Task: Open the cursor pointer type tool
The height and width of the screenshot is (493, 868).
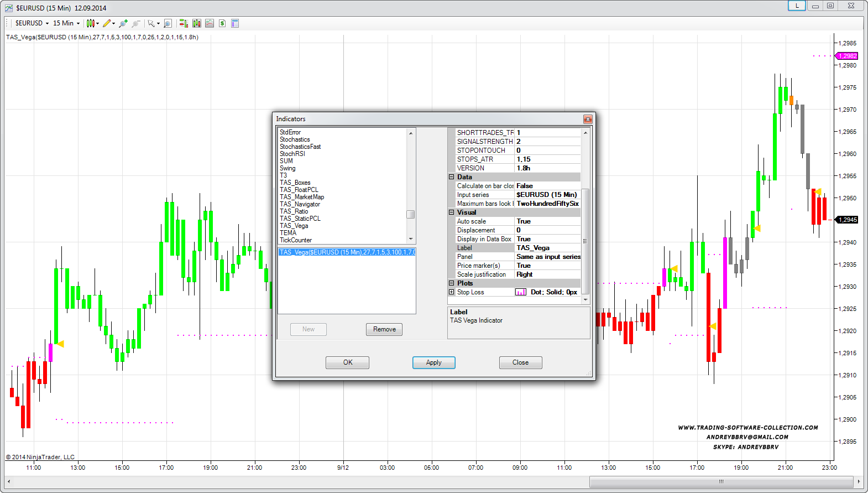Action: pos(152,23)
